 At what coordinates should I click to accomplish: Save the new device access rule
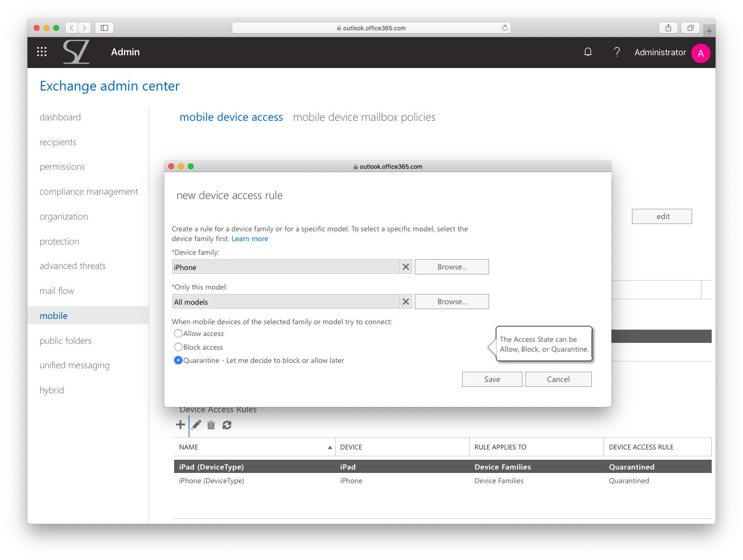(x=492, y=380)
